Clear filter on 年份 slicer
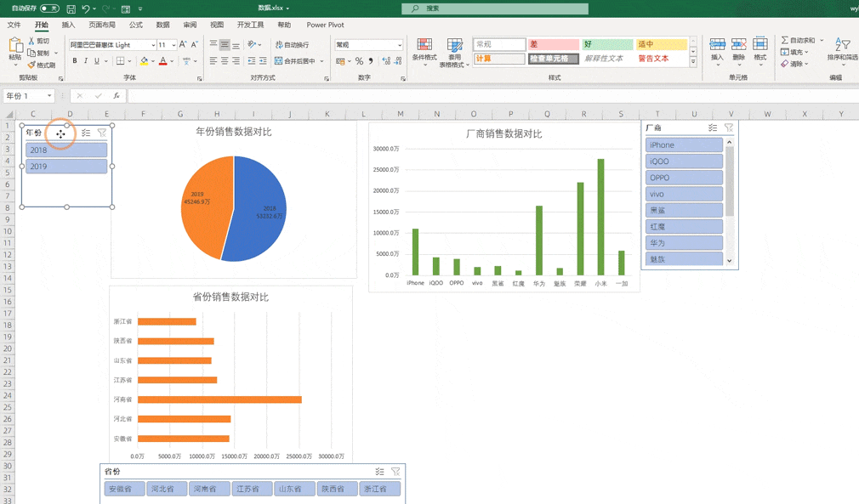 point(102,133)
